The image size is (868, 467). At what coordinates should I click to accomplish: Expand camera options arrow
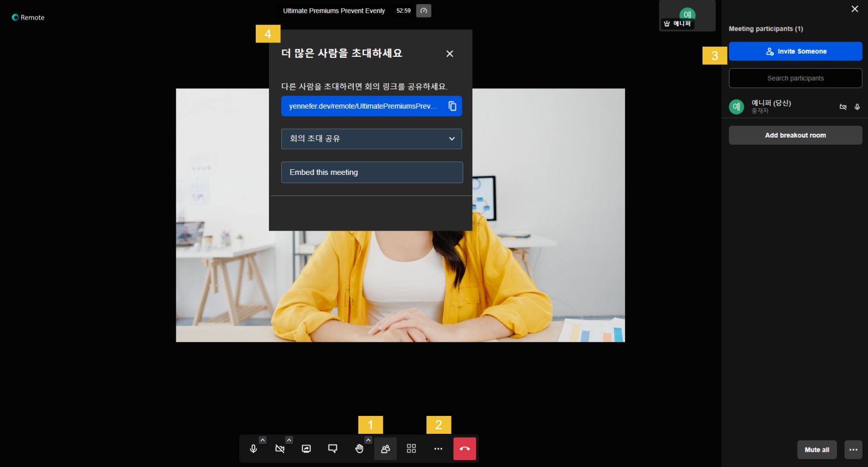tap(289, 440)
